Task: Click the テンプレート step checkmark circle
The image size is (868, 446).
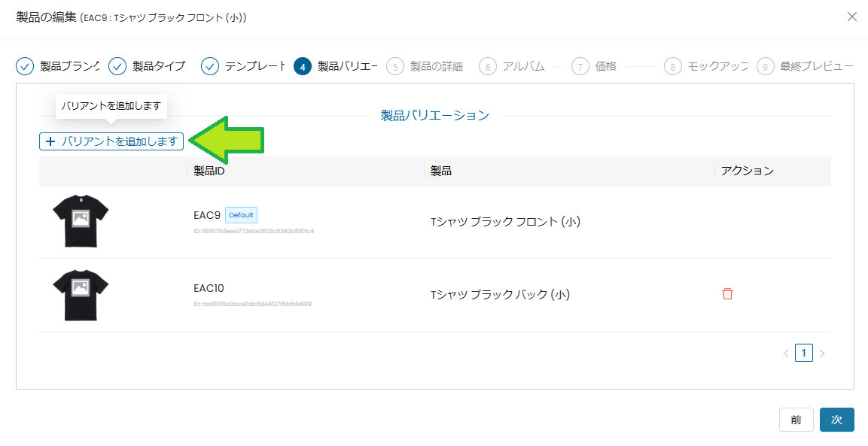Action: (209, 66)
